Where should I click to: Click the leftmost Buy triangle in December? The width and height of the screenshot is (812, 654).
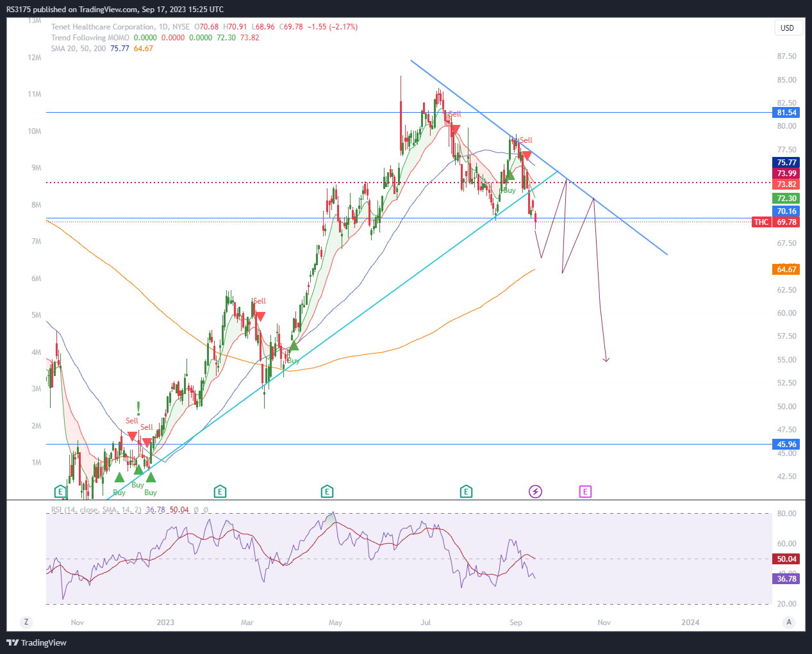(x=119, y=477)
